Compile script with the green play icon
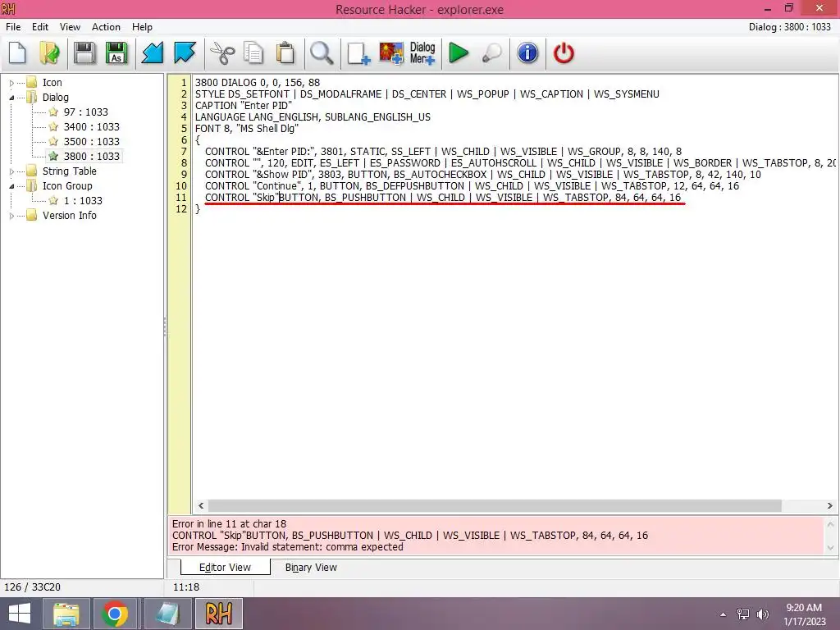Viewport: 840px width, 630px height. pos(459,53)
